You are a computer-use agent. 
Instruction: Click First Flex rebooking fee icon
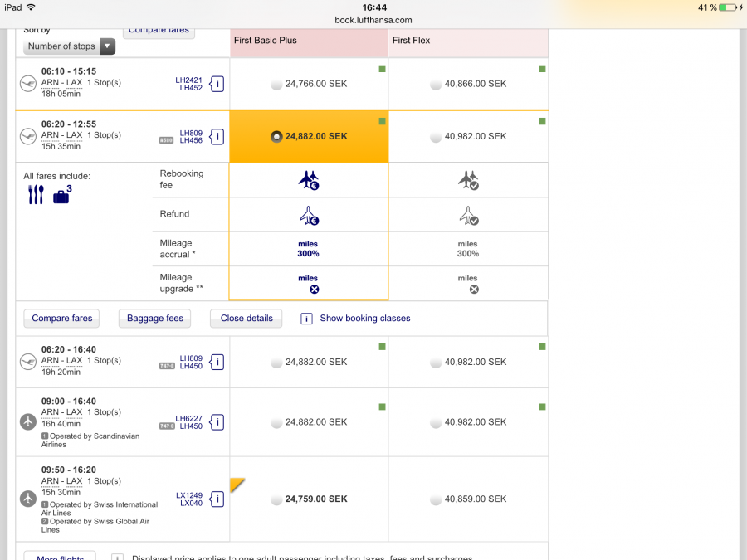[468, 180]
